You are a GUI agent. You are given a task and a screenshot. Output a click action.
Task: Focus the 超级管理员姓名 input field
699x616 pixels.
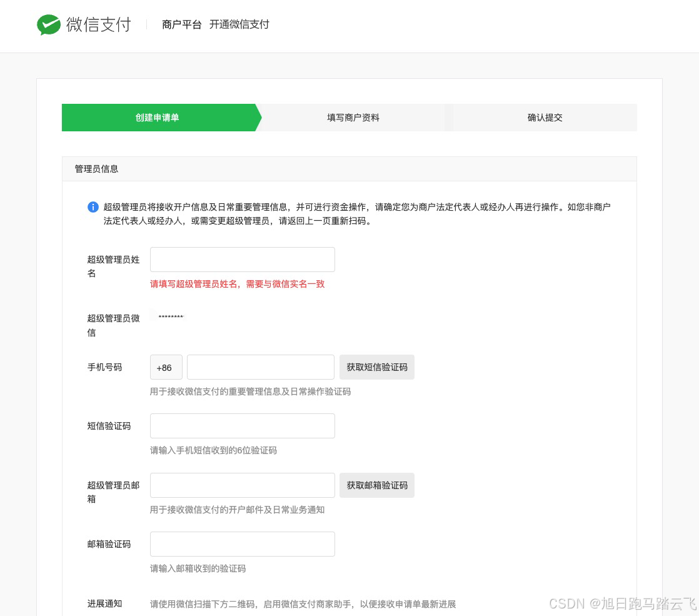point(243,260)
